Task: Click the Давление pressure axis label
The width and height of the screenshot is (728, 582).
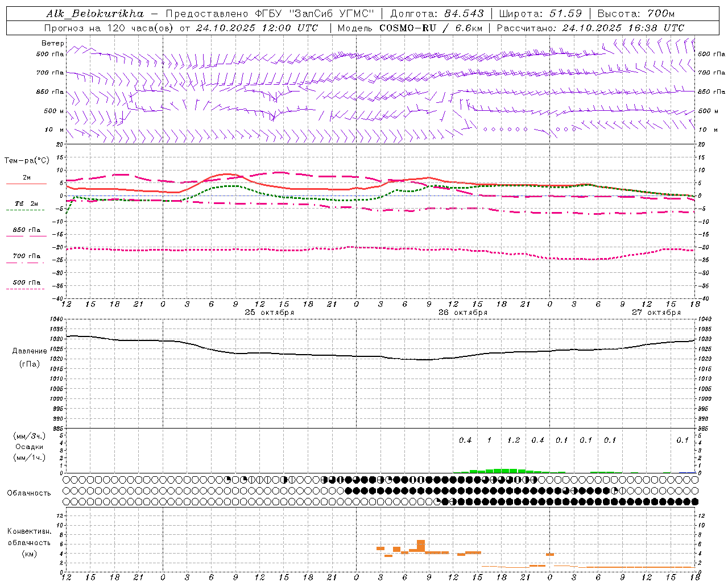Action: point(30,351)
